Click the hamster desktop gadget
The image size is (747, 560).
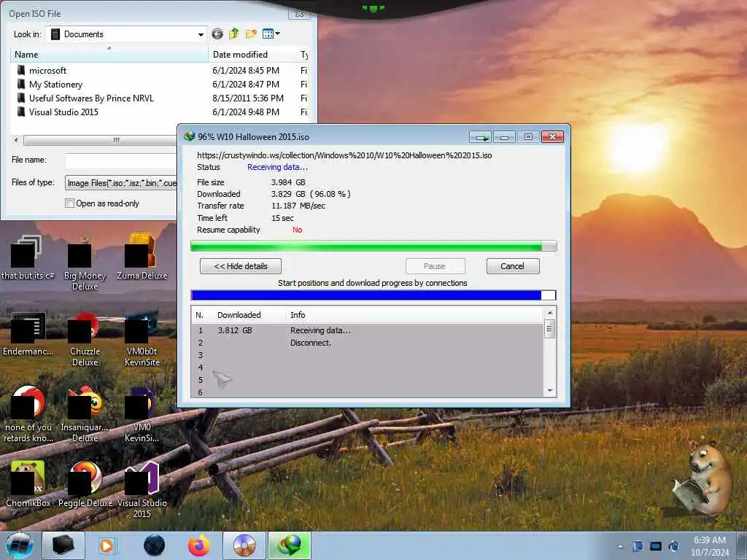pyautogui.click(x=701, y=480)
